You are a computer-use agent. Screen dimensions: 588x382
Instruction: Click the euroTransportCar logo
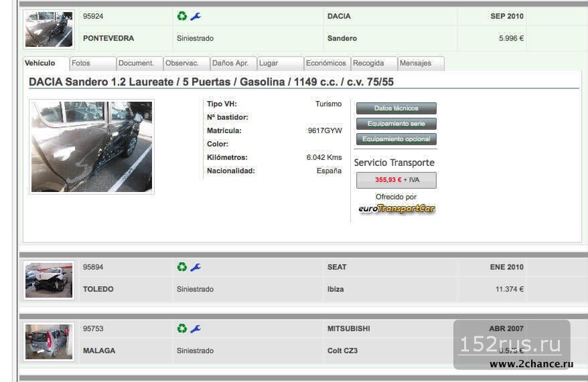[396, 209]
